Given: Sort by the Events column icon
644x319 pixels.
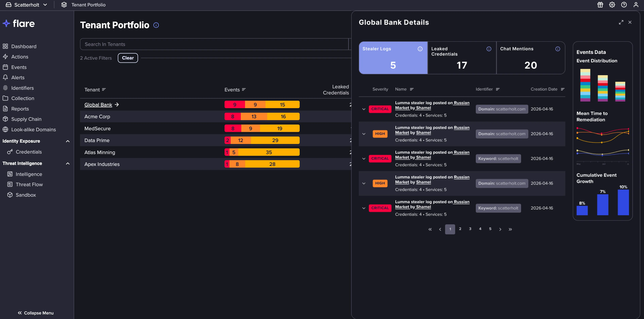Looking at the screenshot, I should click(244, 90).
